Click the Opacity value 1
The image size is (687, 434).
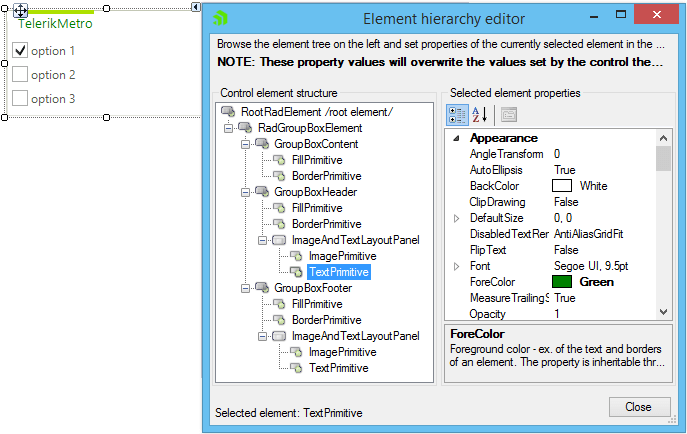point(557,314)
